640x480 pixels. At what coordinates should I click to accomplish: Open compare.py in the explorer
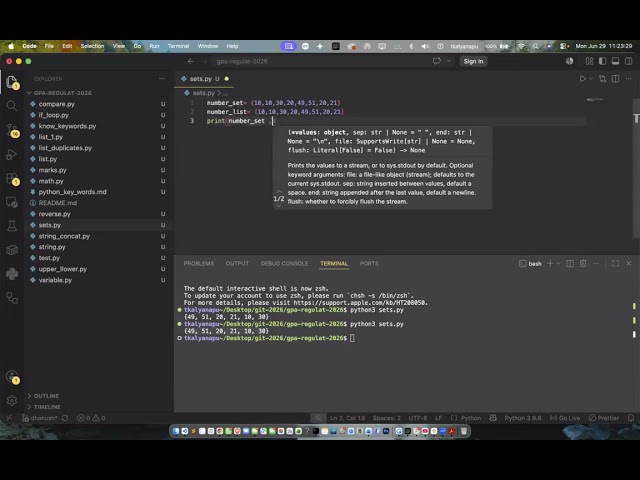coord(99,104)
